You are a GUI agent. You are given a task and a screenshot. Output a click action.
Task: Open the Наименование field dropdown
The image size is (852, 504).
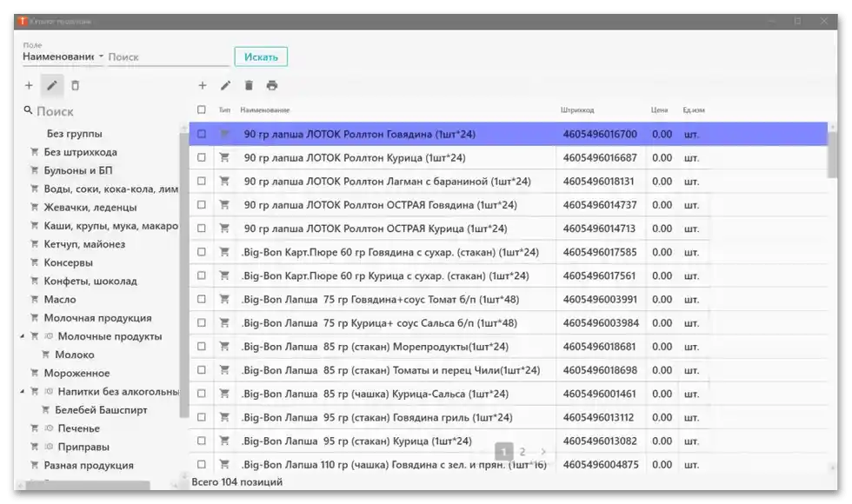click(63, 56)
